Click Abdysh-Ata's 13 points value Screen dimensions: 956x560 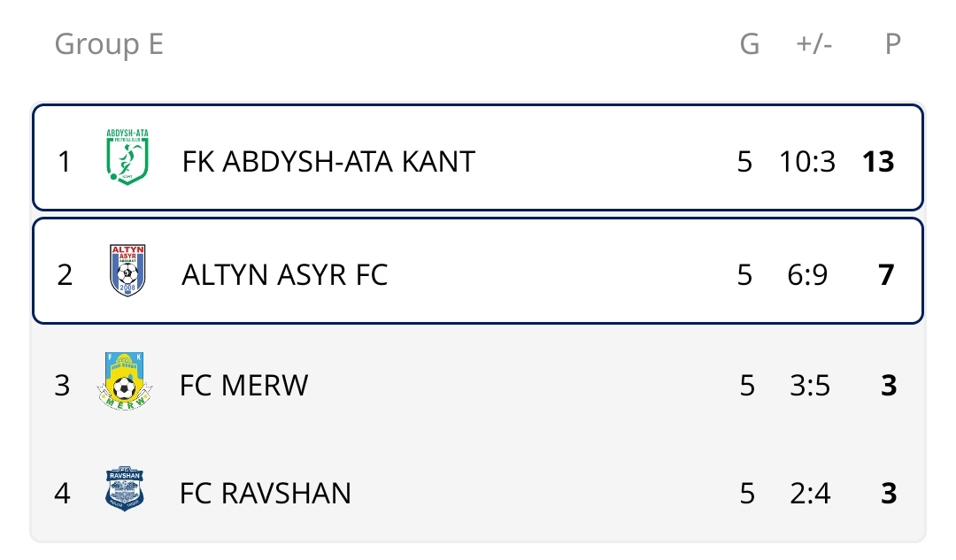(879, 162)
